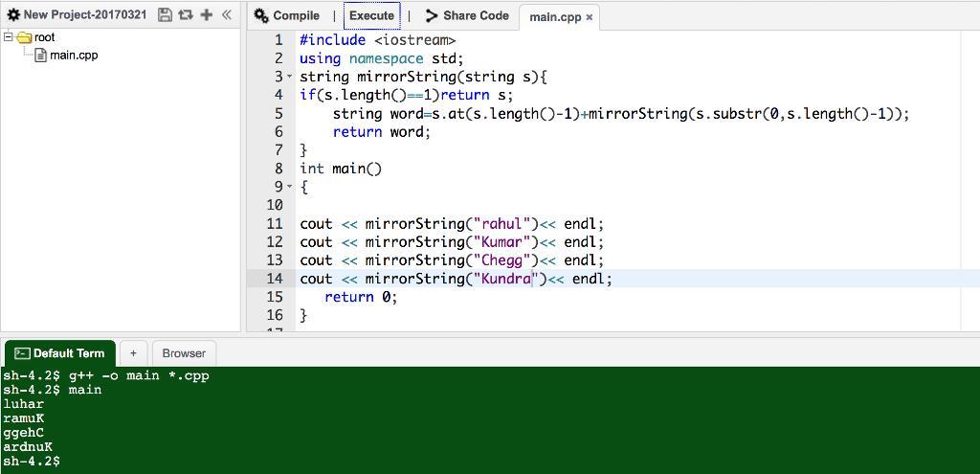This screenshot has width=980, height=474.
Task: Click the Compile button label
Action: [x=297, y=15]
